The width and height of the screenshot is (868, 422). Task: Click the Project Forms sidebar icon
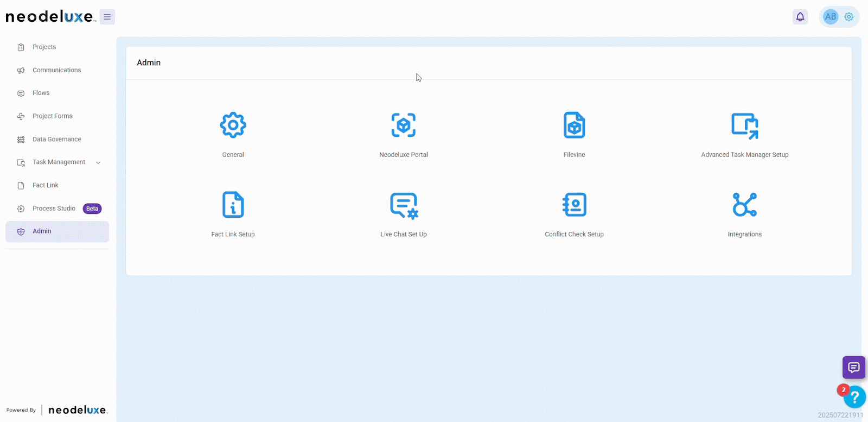pos(21,116)
